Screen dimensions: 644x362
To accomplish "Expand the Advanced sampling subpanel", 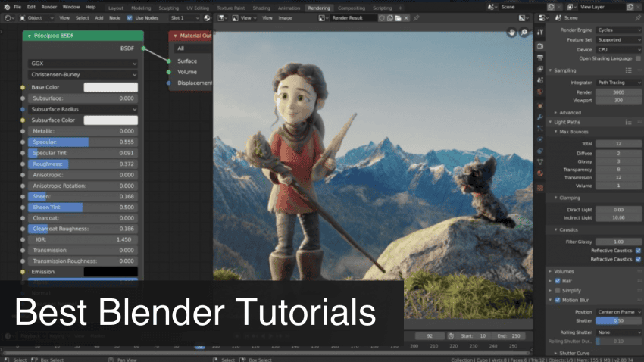I will (x=555, y=112).
